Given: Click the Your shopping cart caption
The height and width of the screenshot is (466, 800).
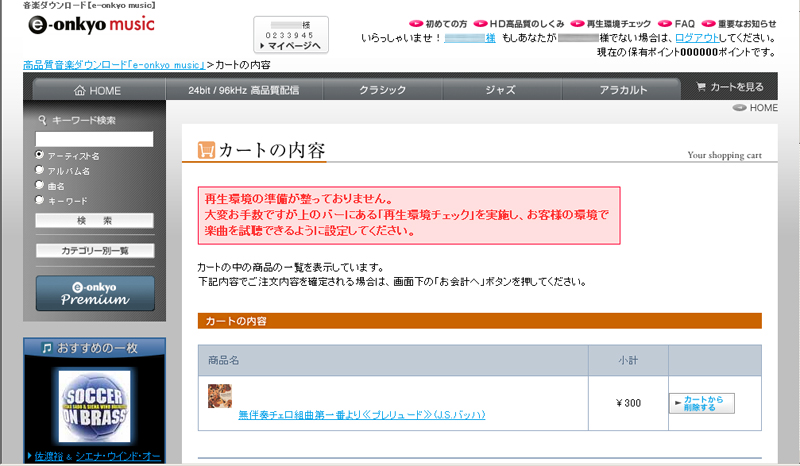Looking at the screenshot, I should click(x=724, y=155).
